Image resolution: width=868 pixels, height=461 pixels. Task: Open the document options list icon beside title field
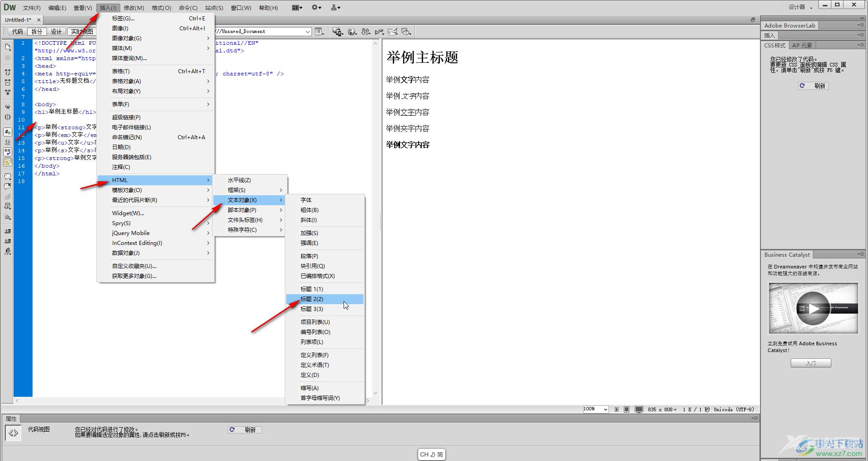point(319,32)
